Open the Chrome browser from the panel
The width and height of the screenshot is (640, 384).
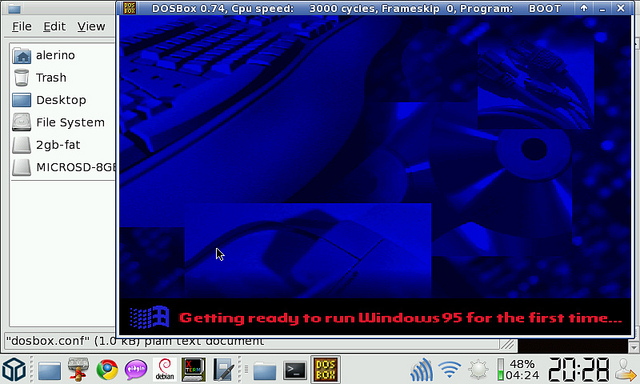tap(107, 370)
